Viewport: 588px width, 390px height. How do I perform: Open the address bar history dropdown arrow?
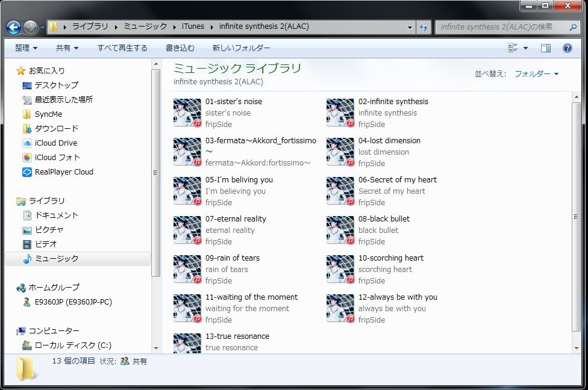tap(410, 27)
